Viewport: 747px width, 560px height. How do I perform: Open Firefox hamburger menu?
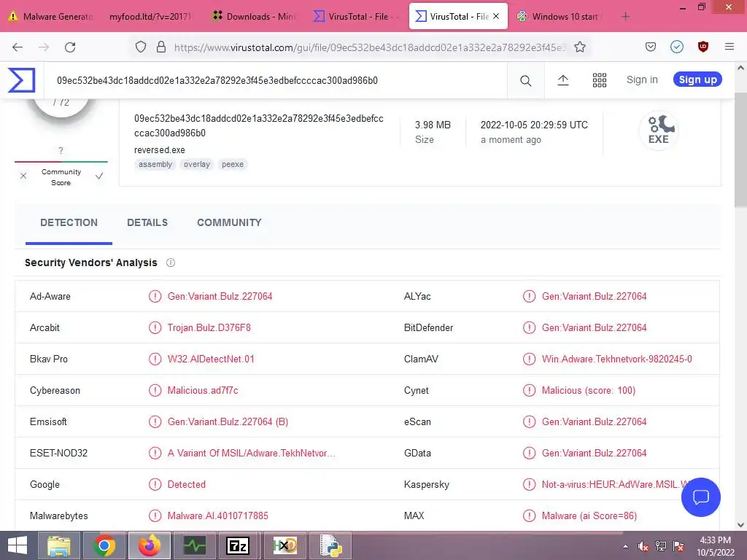tap(729, 47)
